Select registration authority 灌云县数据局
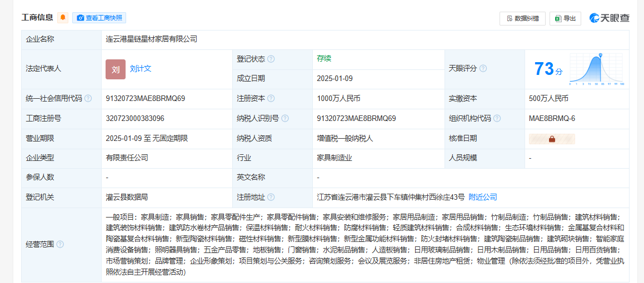 tap(127, 198)
